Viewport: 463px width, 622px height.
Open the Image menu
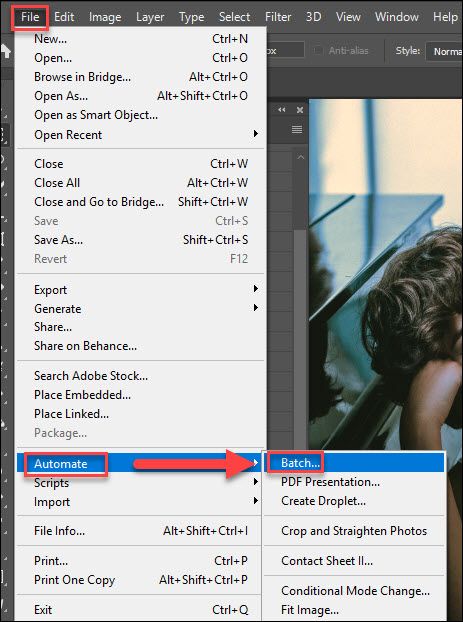tap(105, 17)
